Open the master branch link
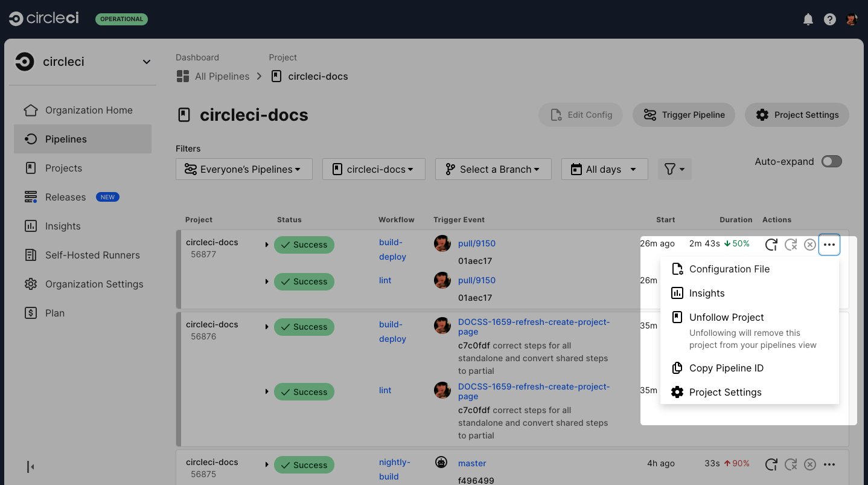The height and width of the screenshot is (485, 868). (472, 463)
